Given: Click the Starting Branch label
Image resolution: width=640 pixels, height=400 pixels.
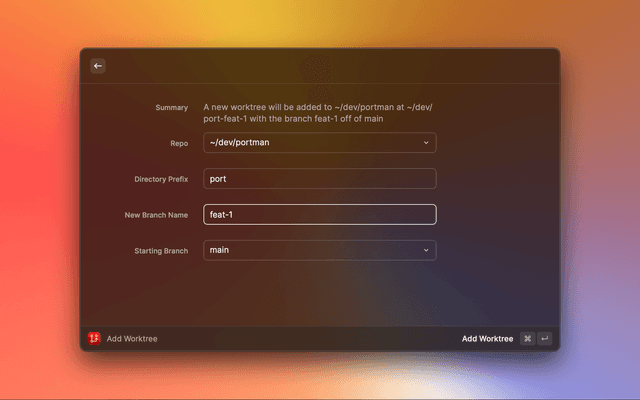Looking at the screenshot, I should [161, 250].
